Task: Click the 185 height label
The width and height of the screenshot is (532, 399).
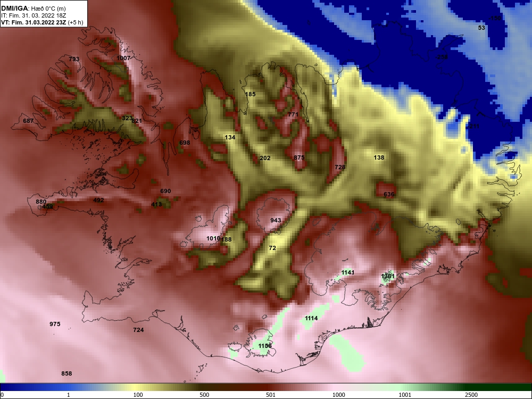Action: click(x=250, y=94)
